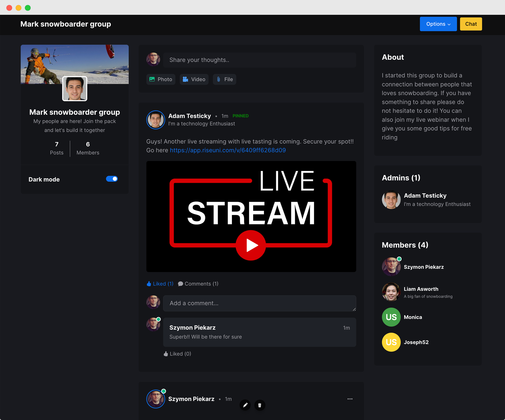Click the trash delete icon on Szymon's post

point(260,405)
